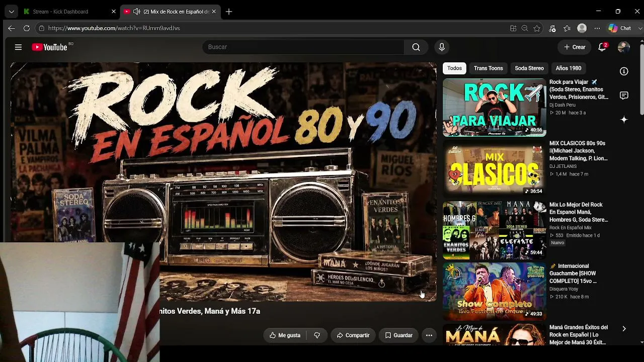
Task: Click the Buscar search field
Action: [303, 47]
